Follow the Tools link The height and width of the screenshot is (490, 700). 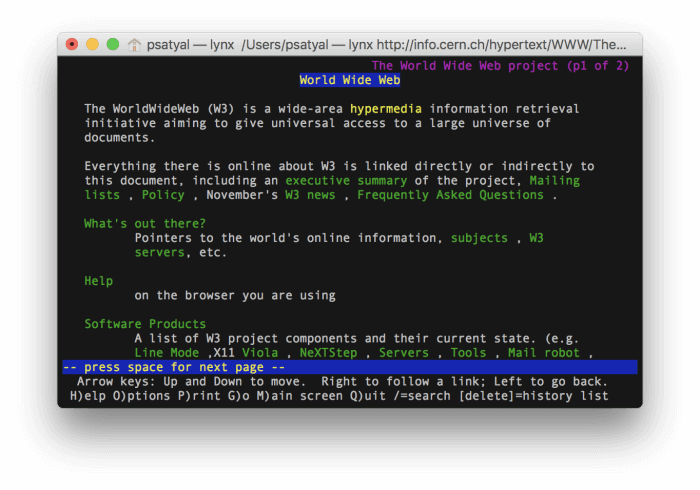pos(468,353)
